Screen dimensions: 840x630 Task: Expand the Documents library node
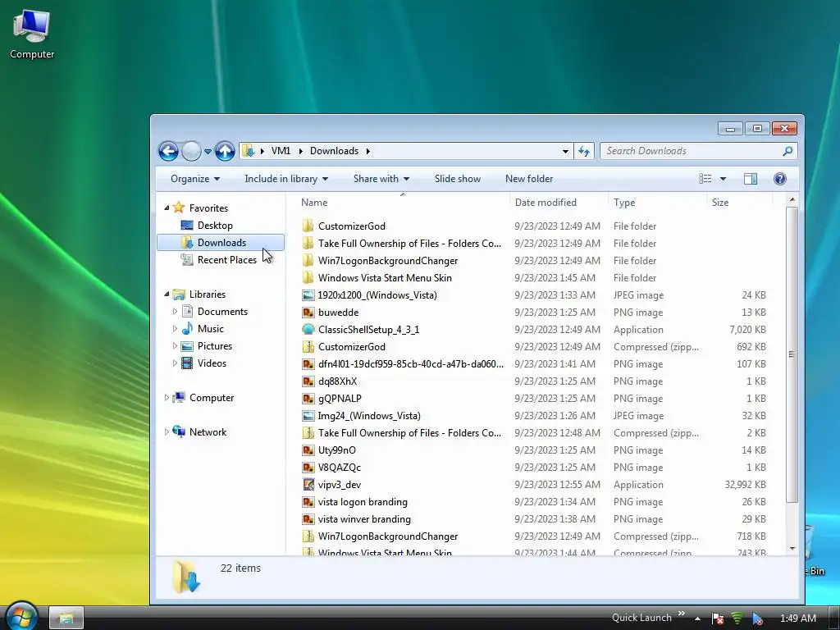tap(175, 311)
